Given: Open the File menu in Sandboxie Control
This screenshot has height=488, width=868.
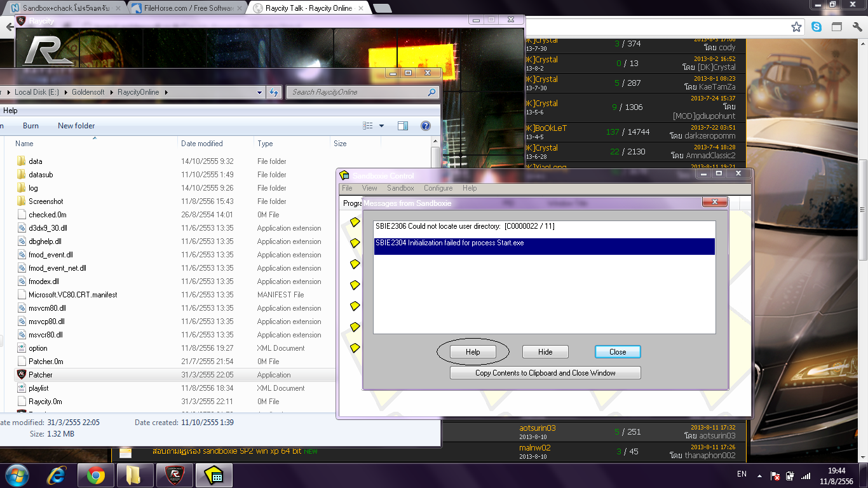Looking at the screenshot, I should tap(347, 188).
